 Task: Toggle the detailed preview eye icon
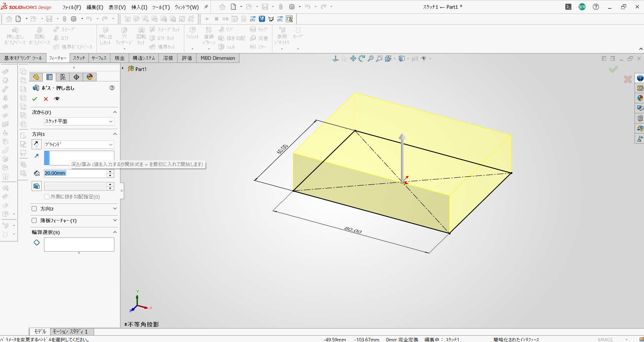pos(57,99)
